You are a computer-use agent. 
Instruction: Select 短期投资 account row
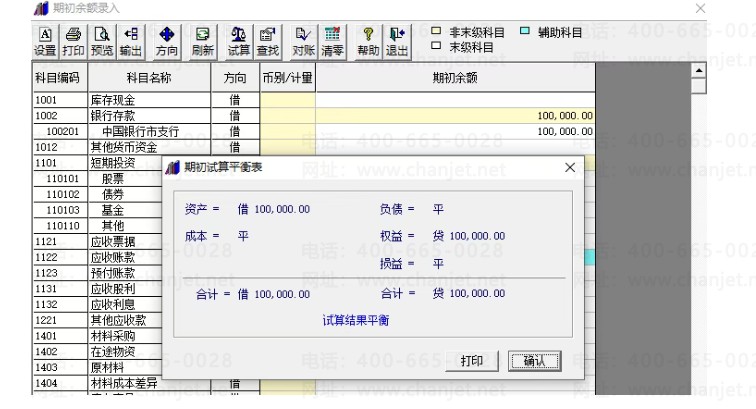113,163
